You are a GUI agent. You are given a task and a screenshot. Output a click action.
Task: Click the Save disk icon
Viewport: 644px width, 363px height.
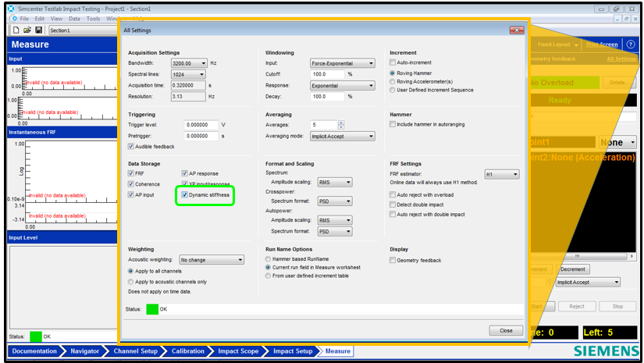[x=39, y=30]
